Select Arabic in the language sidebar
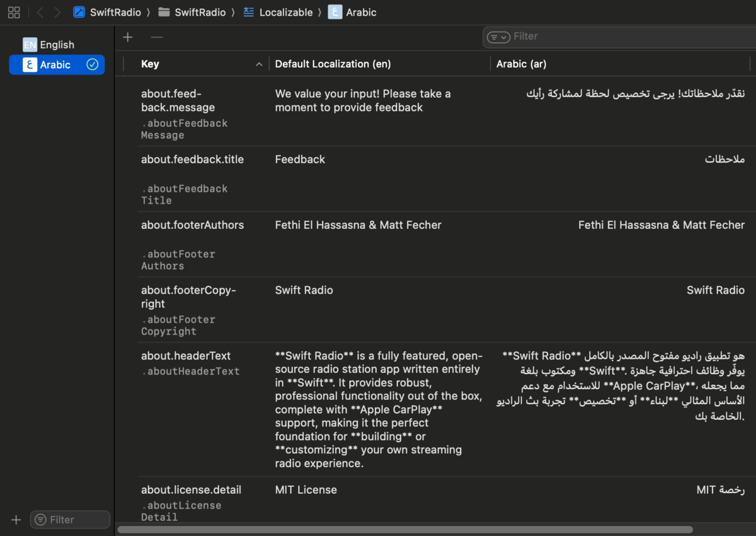 click(57, 64)
